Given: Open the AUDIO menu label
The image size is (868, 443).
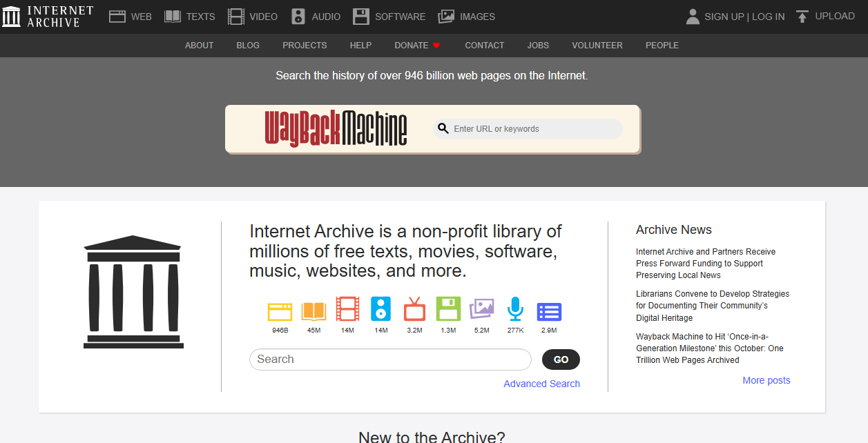Looking at the screenshot, I should click(326, 17).
